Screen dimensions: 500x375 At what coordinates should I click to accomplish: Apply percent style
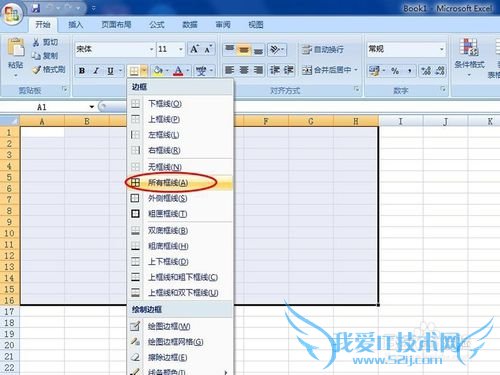[x=395, y=71]
